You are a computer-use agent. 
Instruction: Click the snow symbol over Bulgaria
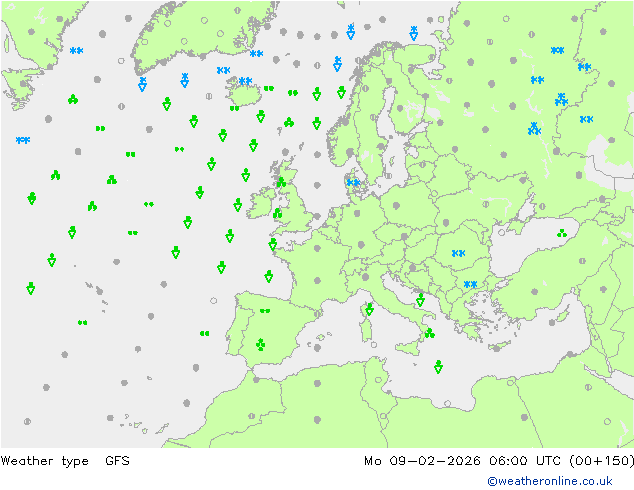click(470, 285)
